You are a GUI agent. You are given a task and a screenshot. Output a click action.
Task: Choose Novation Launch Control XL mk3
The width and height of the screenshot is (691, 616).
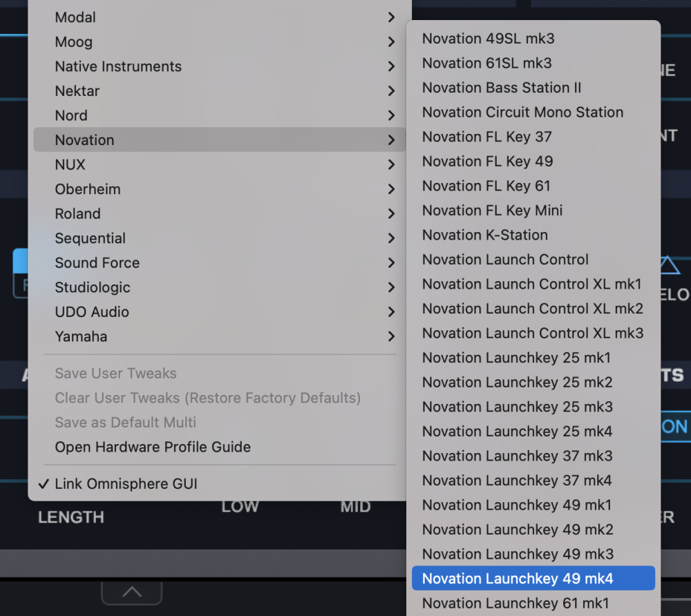click(532, 334)
